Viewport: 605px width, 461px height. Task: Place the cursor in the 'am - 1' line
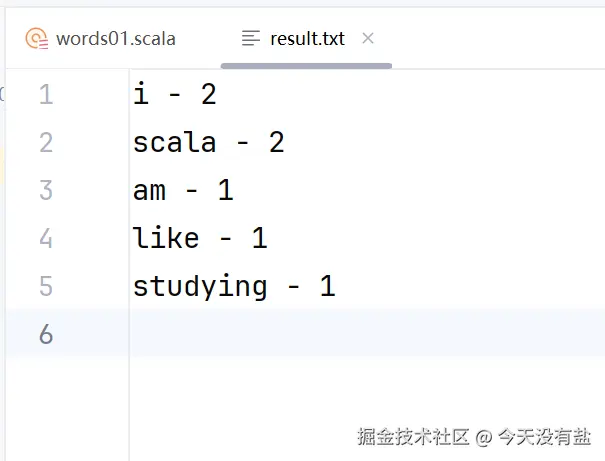pyautogui.click(x=183, y=190)
